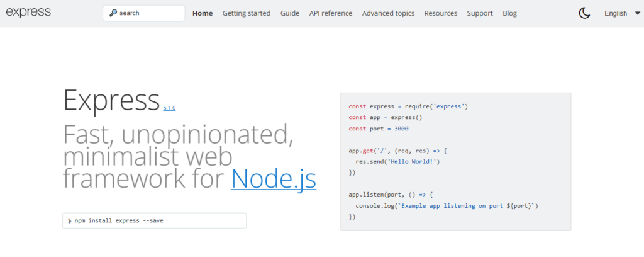Open the Support menu item
Screen dimensions: 644x257
point(480,13)
